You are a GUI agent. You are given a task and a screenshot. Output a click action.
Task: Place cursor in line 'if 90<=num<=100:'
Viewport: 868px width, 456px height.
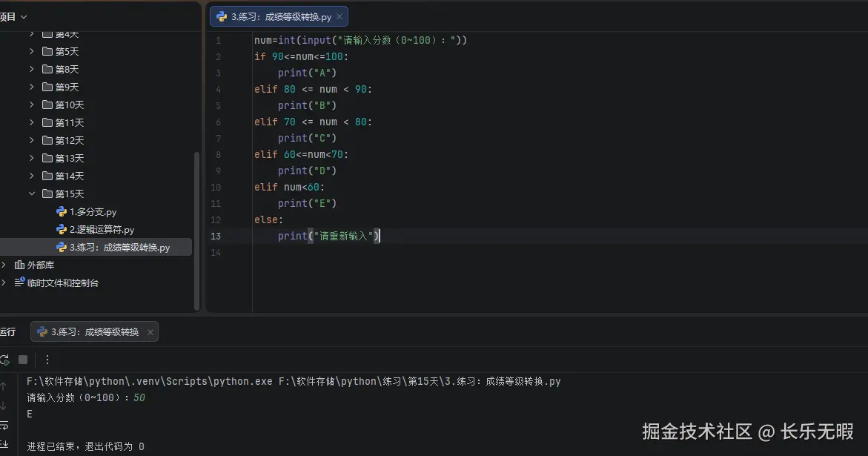coord(302,56)
